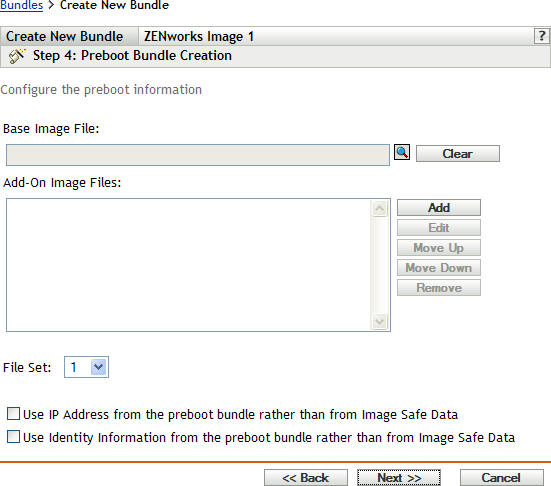
Task: Go to the Bundles breadcrumb link
Action: (x=21, y=5)
